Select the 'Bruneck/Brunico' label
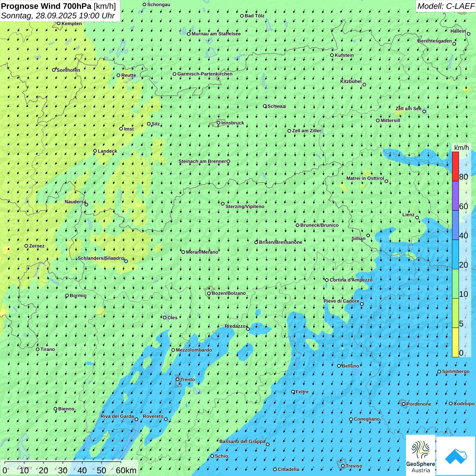The height and width of the screenshot is (476, 476). click(319, 225)
